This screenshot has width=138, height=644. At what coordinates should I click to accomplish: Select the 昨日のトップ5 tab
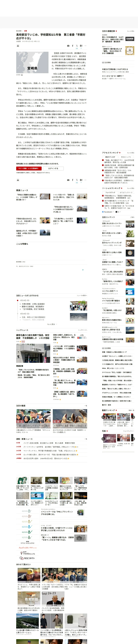click(x=126, y=157)
